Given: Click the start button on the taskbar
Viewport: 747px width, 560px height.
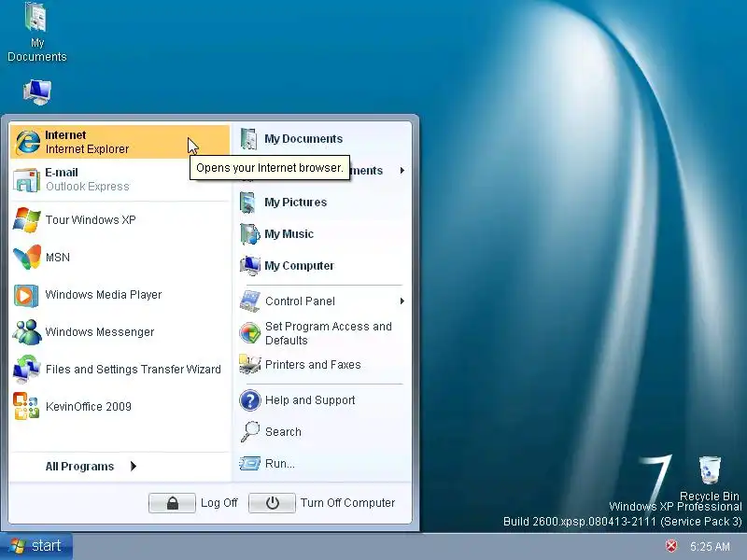Looking at the screenshot, I should [x=36, y=546].
